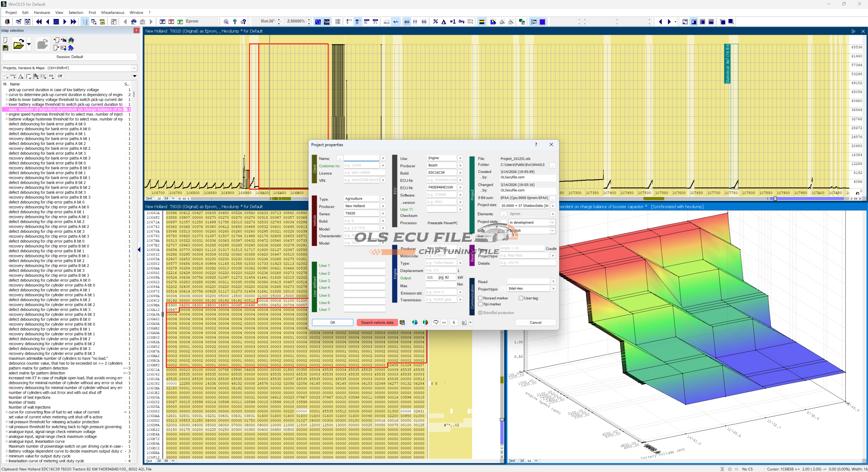Screen dimensions: 868x472
Task: Click the Search vehicle data button
Action: 377,322
